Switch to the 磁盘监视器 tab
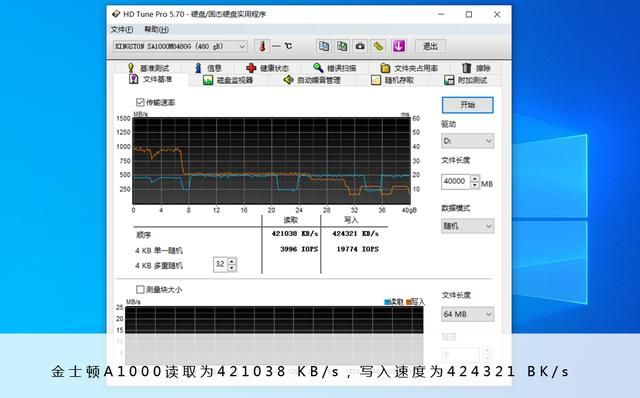The image size is (640, 398). [x=229, y=80]
